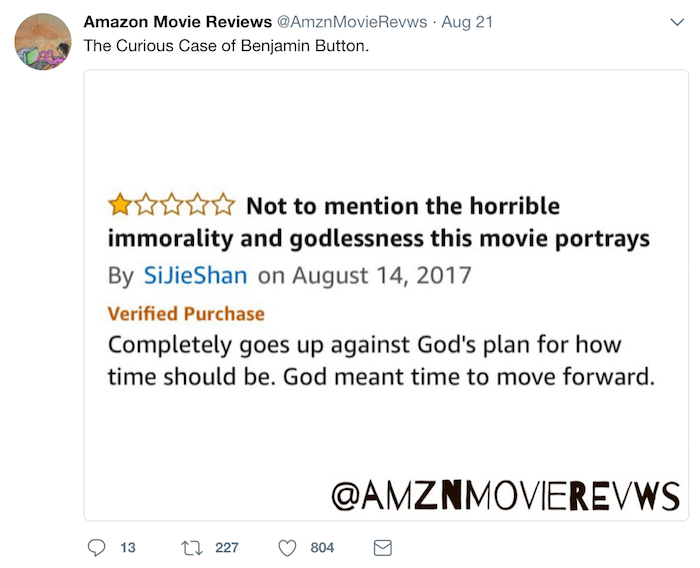Click the Verified Purchase label
The image size is (700, 568).
click(x=186, y=313)
